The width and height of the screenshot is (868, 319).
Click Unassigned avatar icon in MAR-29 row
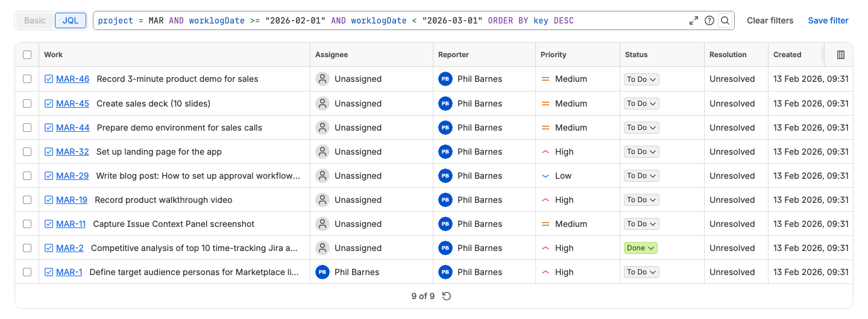(322, 176)
